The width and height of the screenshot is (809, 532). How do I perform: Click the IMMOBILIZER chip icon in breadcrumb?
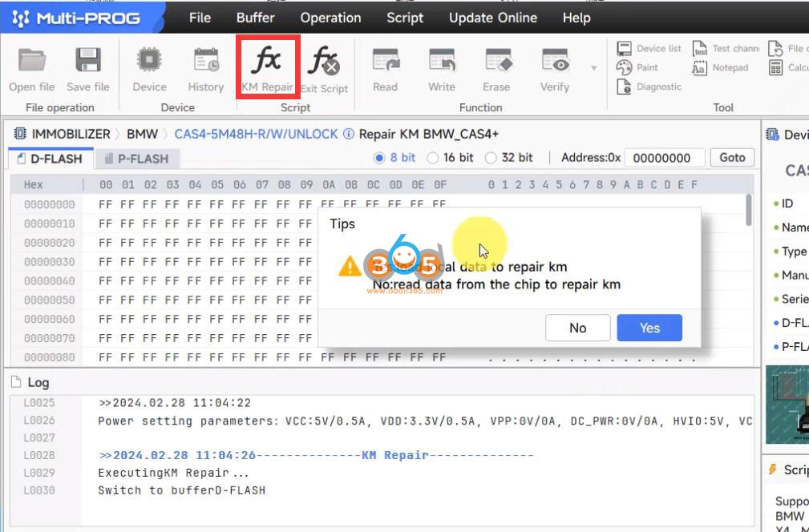pos(19,134)
